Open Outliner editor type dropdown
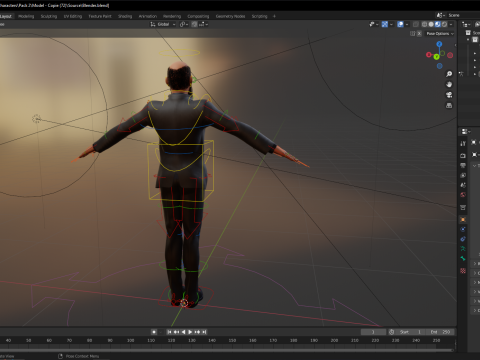The width and height of the screenshot is (480, 360). point(466,24)
